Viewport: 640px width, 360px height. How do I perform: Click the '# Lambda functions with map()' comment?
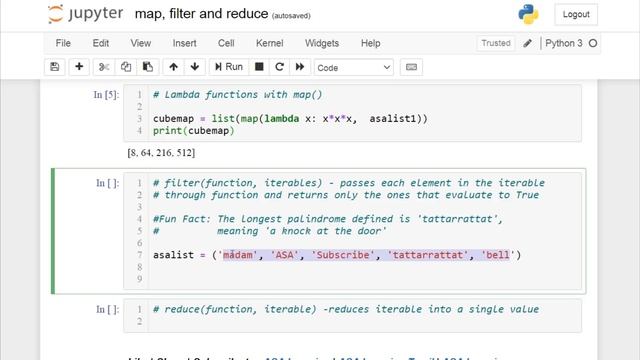click(238, 95)
